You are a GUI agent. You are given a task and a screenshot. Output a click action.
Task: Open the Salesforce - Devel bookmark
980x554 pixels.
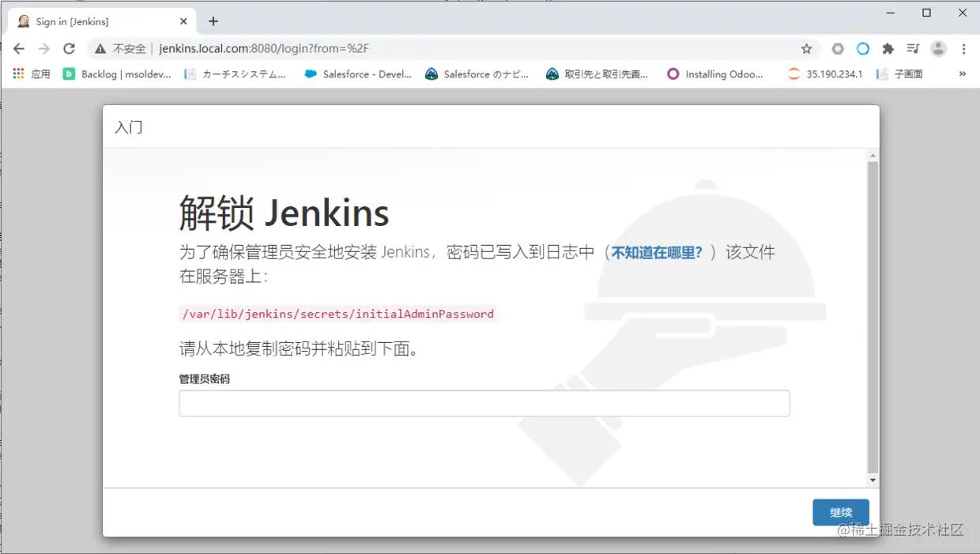pyautogui.click(x=358, y=74)
